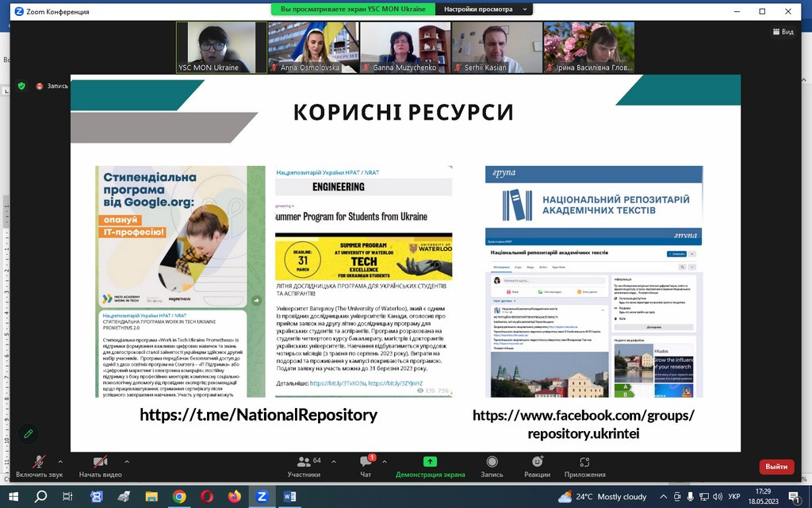Open Настройки просмотра view options dropdown
812x508 pixels.
click(485, 10)
